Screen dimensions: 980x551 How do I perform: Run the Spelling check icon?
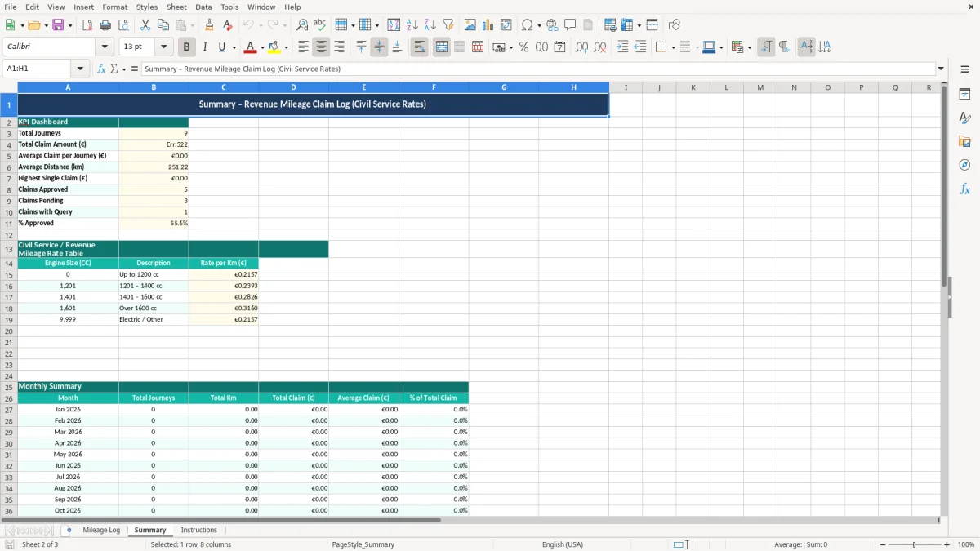click(319, 25)
